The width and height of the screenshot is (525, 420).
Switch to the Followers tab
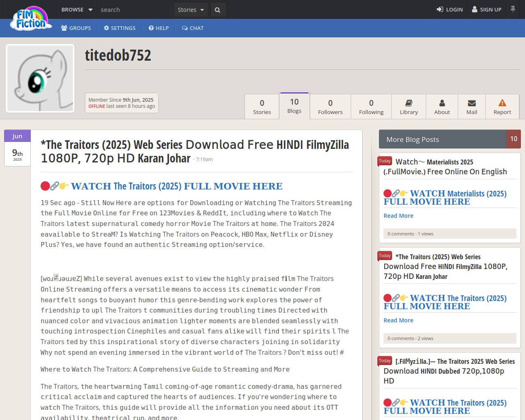click(x=330, y=107)
